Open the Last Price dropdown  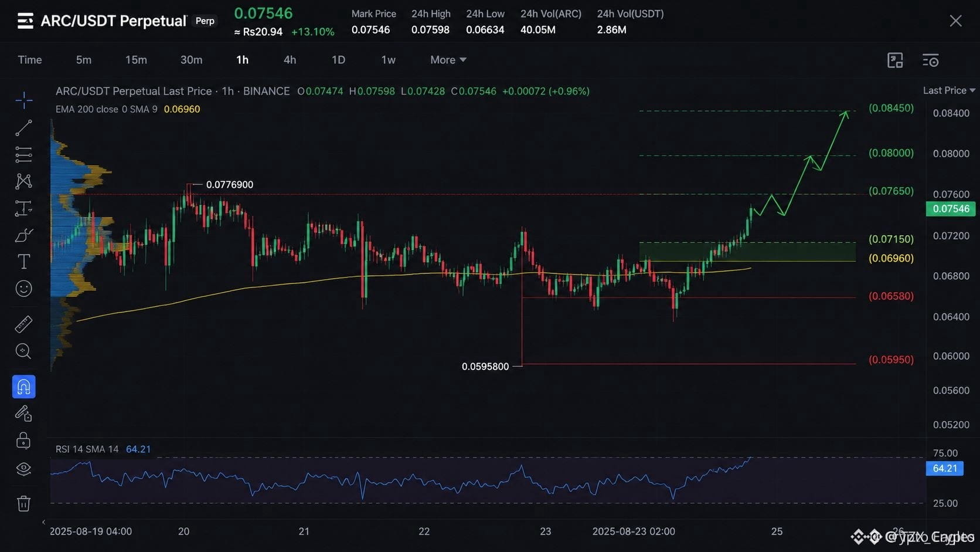(949, 90)
